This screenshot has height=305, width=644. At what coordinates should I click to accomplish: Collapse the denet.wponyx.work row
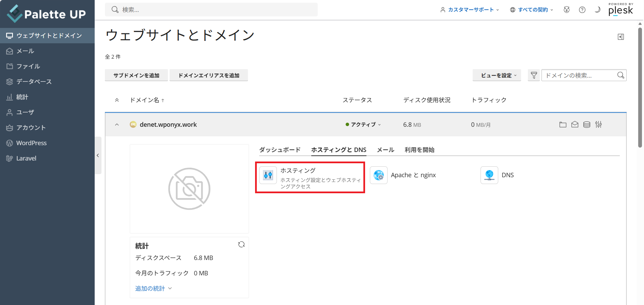click(117, 125)
